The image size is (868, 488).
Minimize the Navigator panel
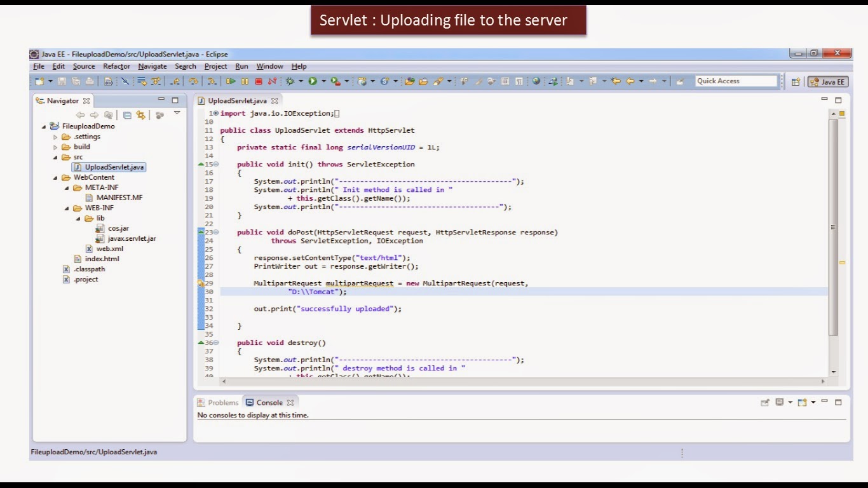point(161,100)
